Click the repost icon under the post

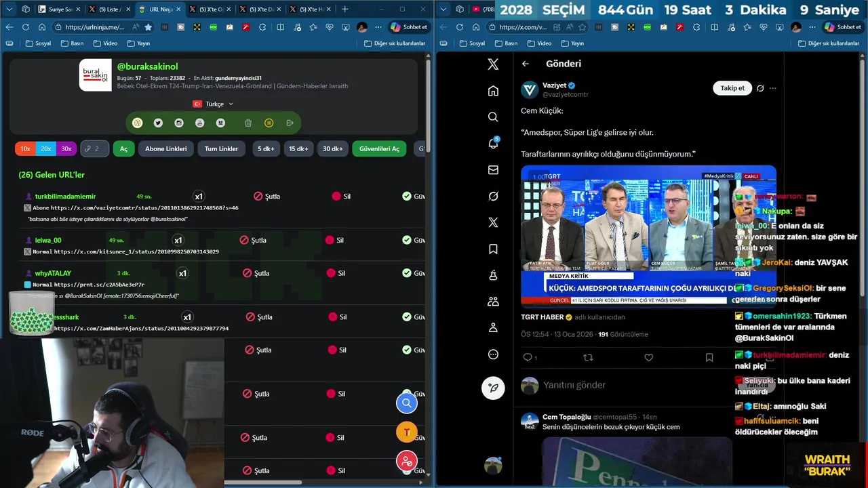click(x=588, y=357)
